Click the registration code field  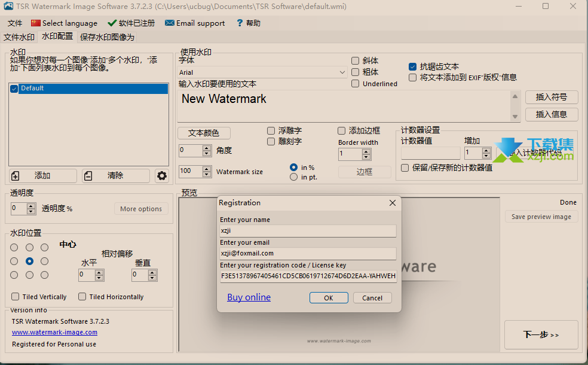click(308, 276)
